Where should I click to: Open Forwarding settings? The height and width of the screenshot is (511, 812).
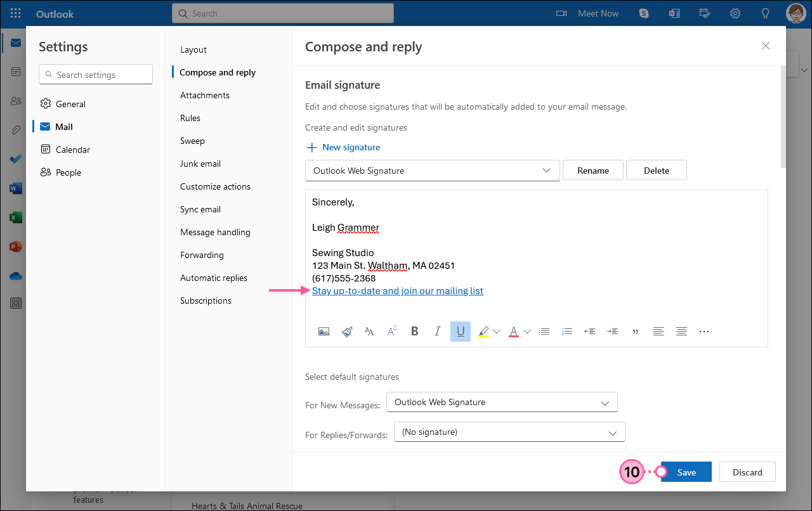coord(202,255)
